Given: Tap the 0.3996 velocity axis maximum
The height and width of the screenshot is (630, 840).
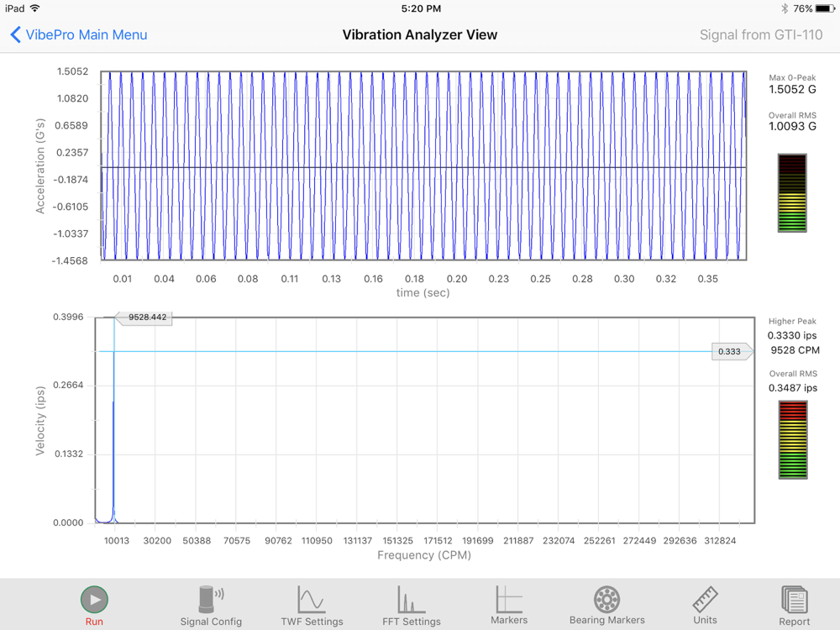Looking at the screenshot, I should (68, 317).
